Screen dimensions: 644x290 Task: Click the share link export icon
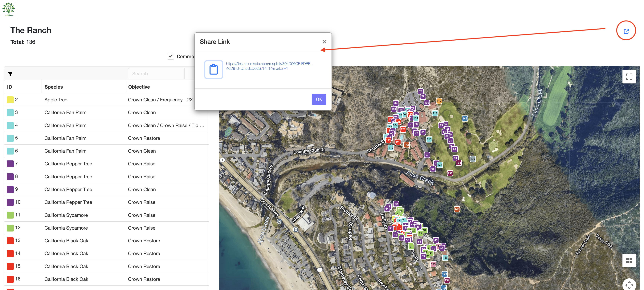click(626, 31)
